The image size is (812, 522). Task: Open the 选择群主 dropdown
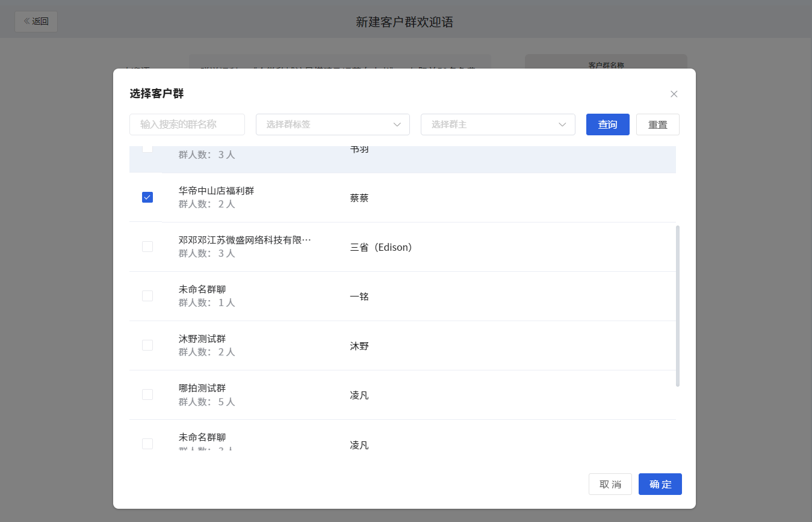pyautogui.click(x=498, y=124)
